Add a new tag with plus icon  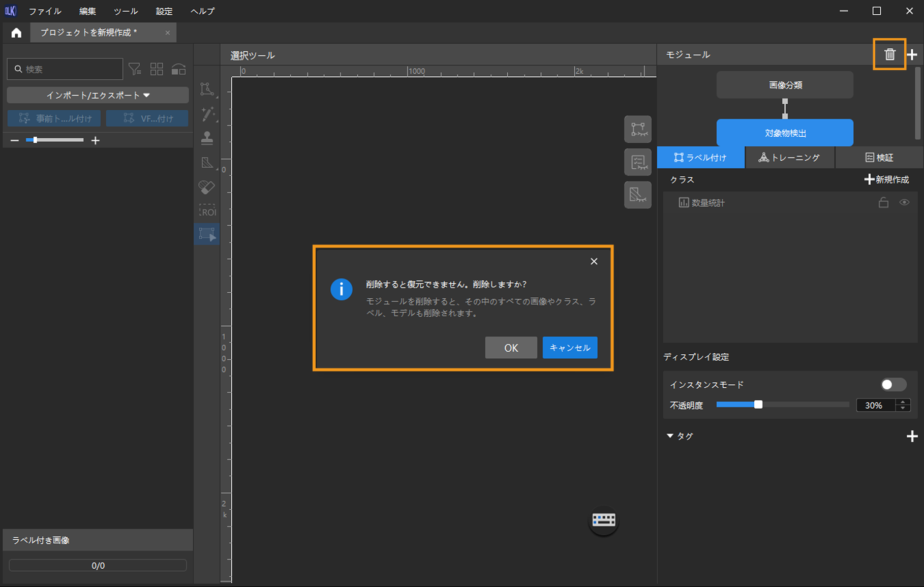[912, 436]
